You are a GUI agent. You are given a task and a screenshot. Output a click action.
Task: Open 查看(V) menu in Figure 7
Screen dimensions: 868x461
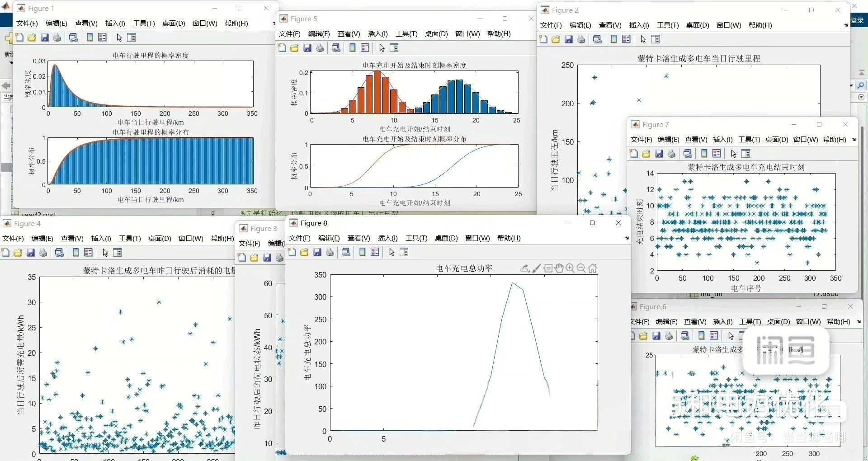tap(696, 140)
